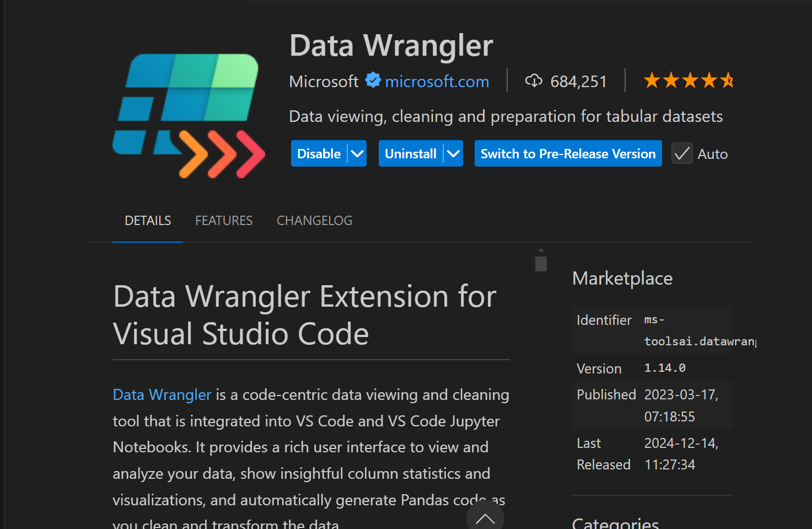
Task: Switch to Pre-Release Version
Action: coord(568,153)
